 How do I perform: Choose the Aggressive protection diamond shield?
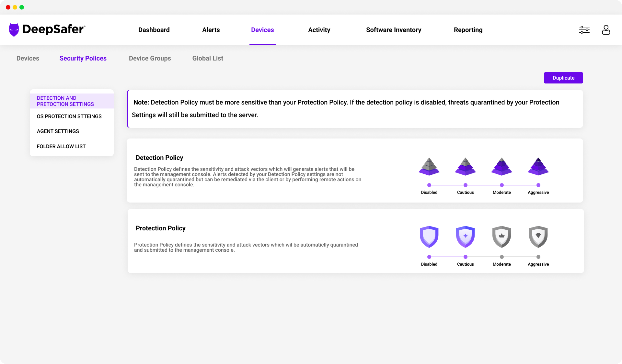click(538, 237)
